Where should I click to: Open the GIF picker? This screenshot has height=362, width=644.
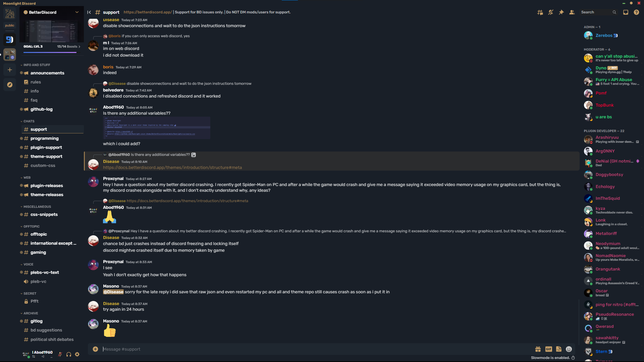coord(548,349)
